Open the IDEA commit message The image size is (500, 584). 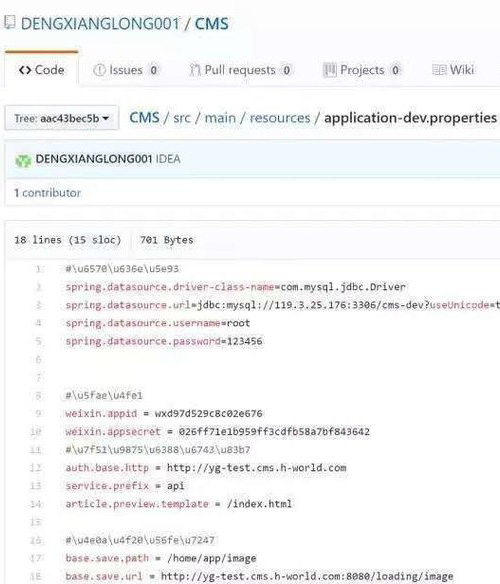pos(168,159)
